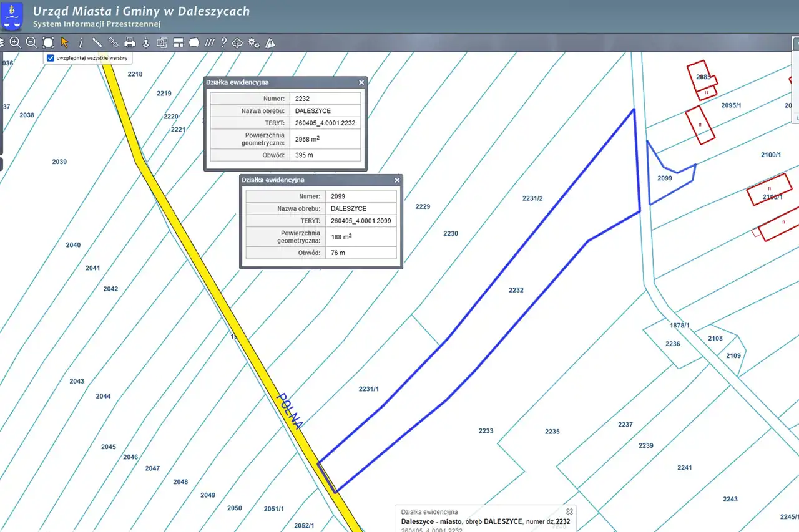Viewport: 799px width, 532px height.
Task: Print the map with printer icon
Action: pyautogui.click(x=130, y=42)
